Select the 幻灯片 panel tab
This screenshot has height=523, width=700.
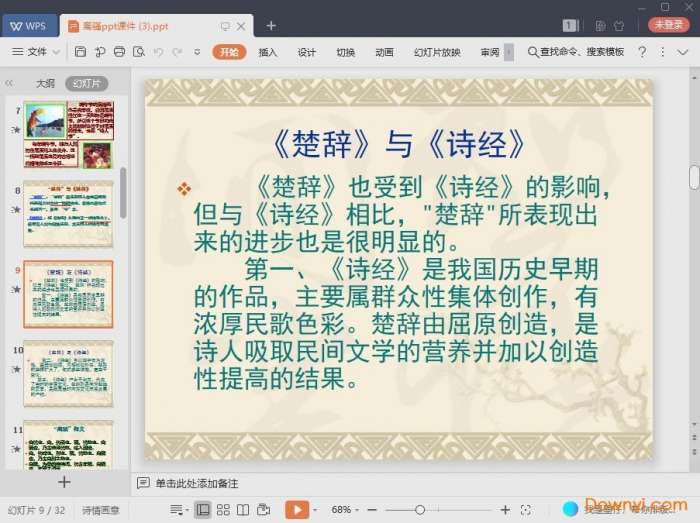pyautogui.click(x=87, y=84)
